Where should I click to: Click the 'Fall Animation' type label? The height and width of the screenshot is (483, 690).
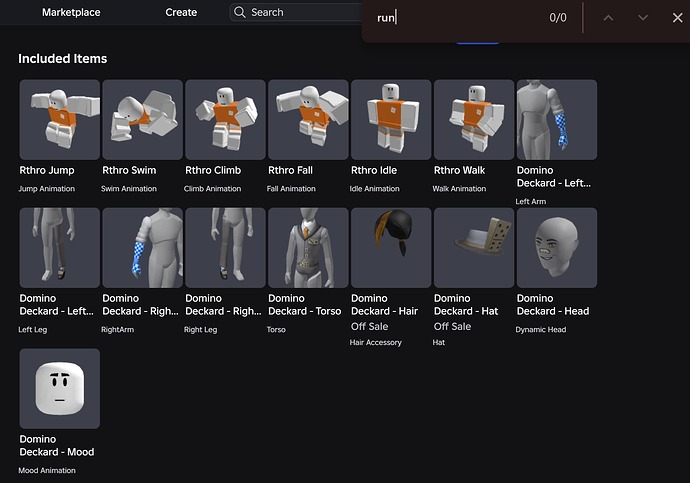pos(291,189)
